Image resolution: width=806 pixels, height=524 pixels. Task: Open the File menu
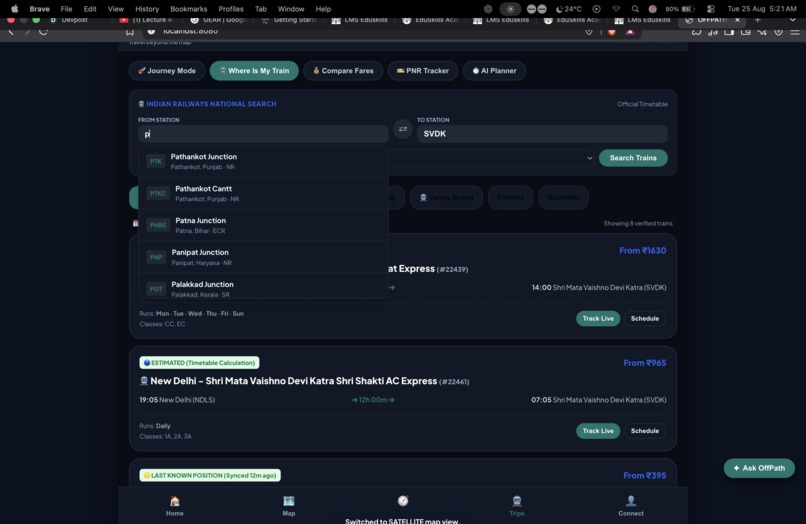(x=66, y=9)
